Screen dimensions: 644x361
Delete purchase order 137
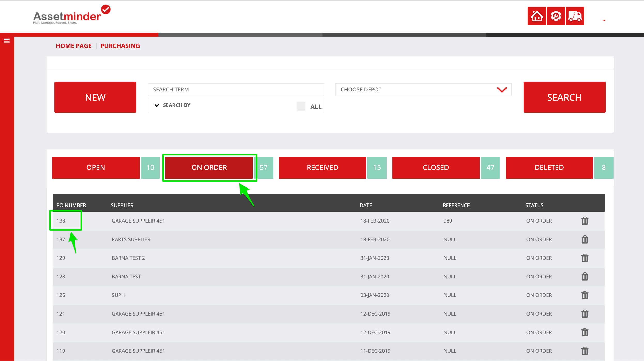(x=585, y=239)
